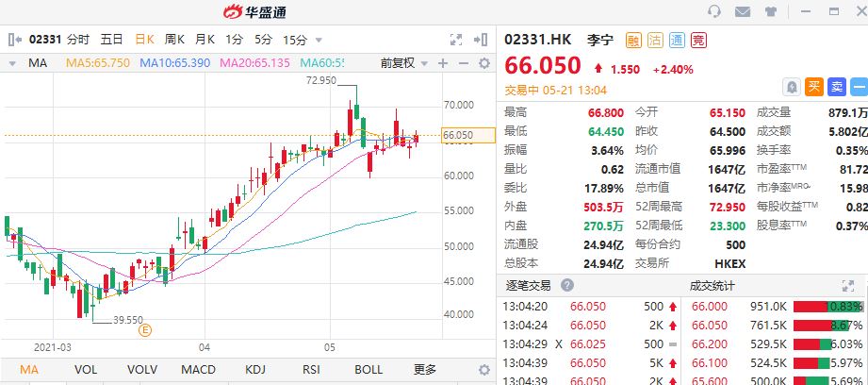Click the 66.000 price statistics row
868x385 pixels.
[775, 307]
